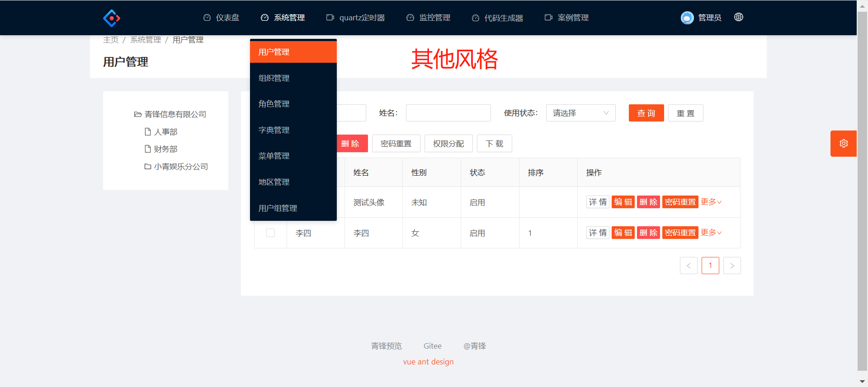Viewport: 868px width, 387px height.
Task: Click the app logo in the header
Action: tap(111, 18)
